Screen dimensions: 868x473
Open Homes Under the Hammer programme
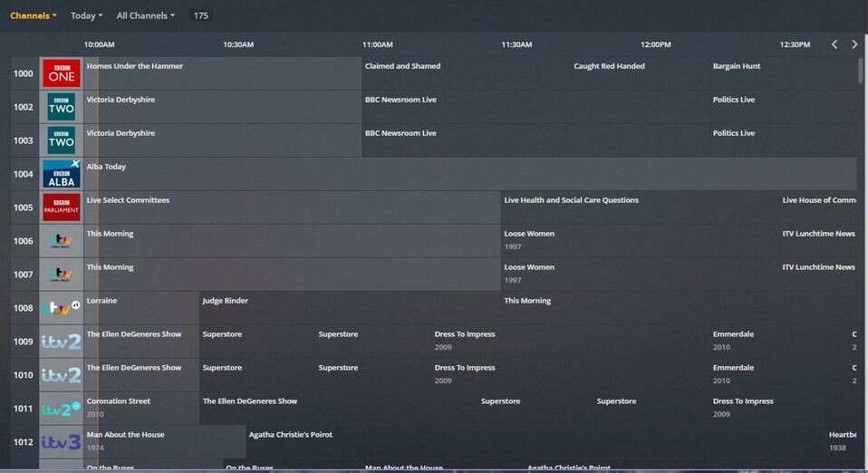coord(223,73)
